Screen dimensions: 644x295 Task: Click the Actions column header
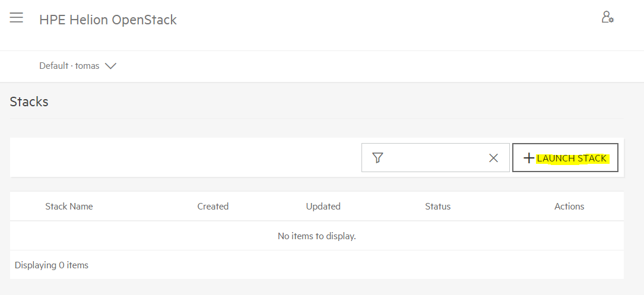tap(569, 206)
